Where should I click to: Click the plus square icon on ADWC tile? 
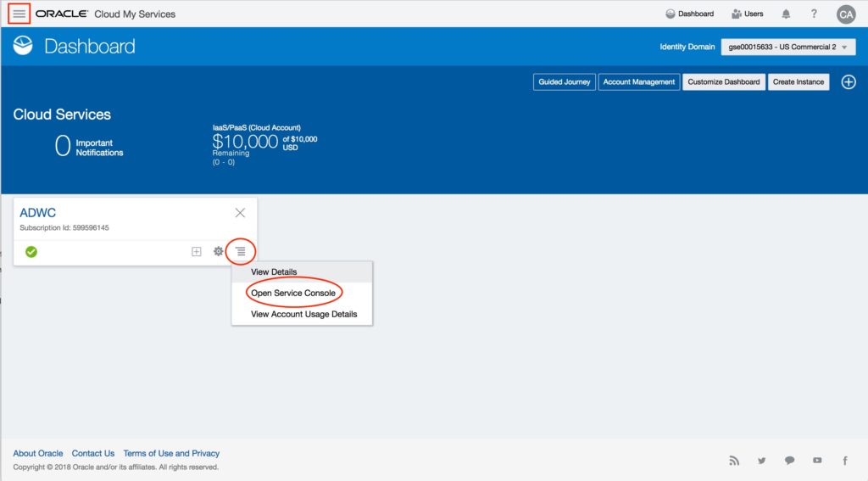[196, 252]
